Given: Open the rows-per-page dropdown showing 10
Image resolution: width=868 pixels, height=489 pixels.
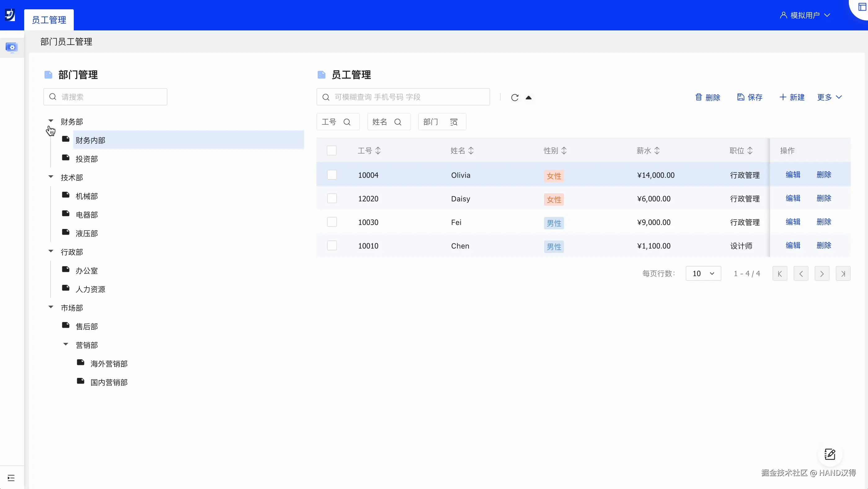Looking at the screenshot, I should click(x=703, y=273).
